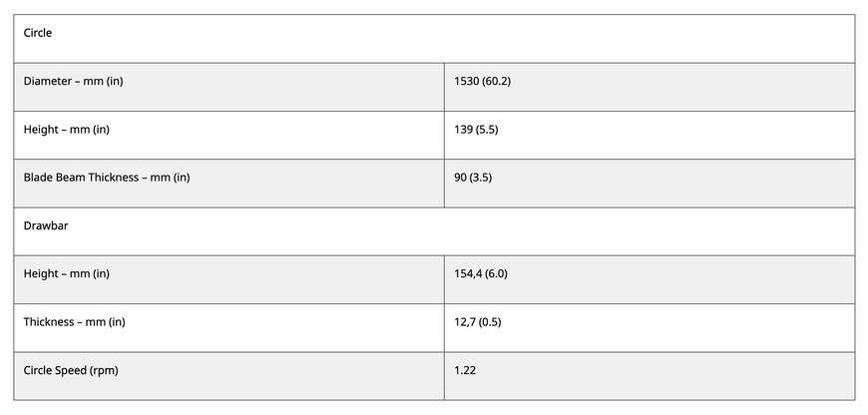Click the Height label under Circle section
This screenshot has height=415, width=868.
click(x=67, y=130)
